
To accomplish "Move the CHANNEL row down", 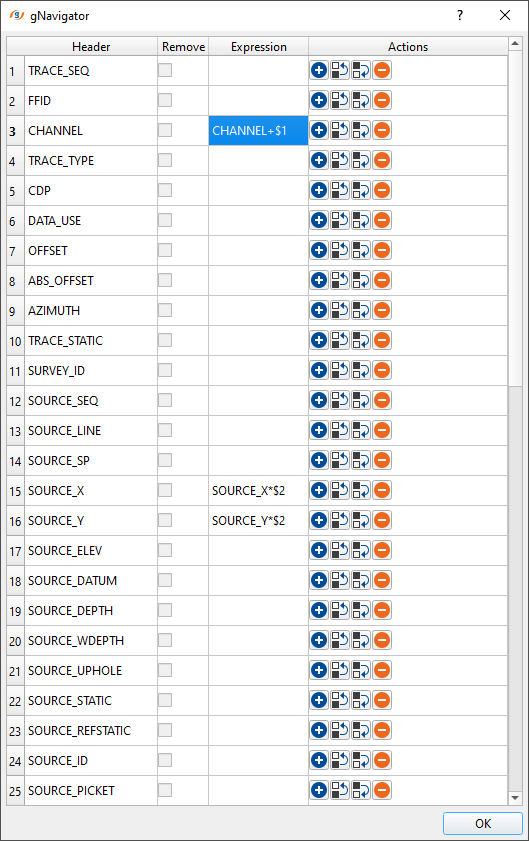I will (361, 130).
